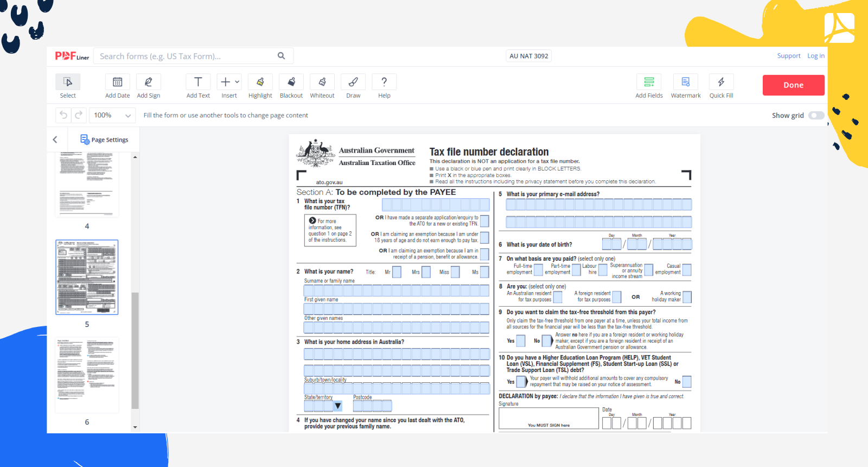The image size is (868, 467).
Task: Check the Mrs title box
Action: (x=426, y=272)
